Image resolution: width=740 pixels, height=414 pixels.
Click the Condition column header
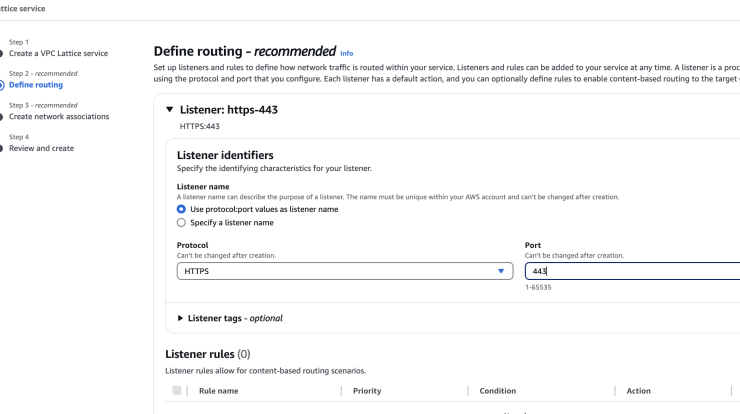click(497, 391)
